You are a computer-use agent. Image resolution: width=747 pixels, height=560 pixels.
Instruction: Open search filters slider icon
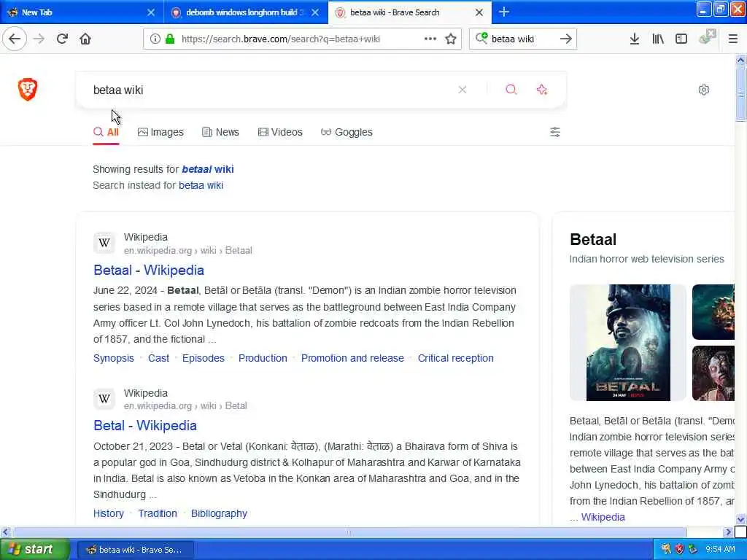pos(555,132)
